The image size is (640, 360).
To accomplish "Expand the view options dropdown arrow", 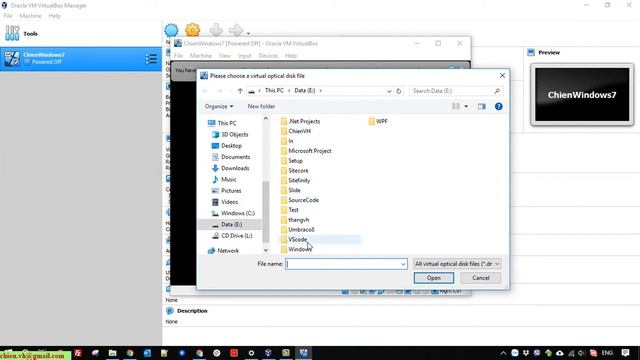I will 466,107.
